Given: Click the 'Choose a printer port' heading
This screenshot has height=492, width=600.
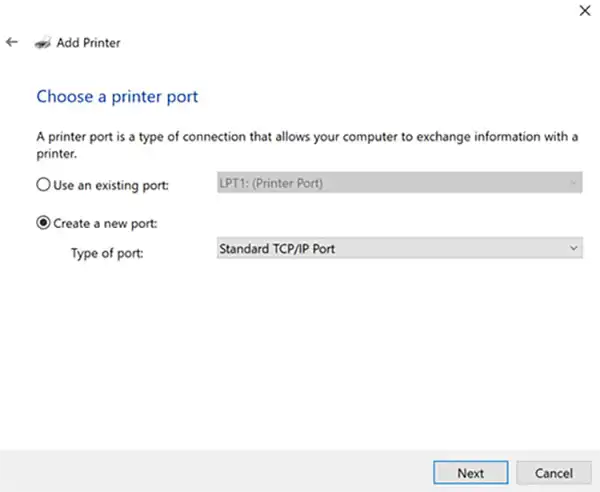Looking at the screenshot, I should pyautogui.click(x=117, y=97).
